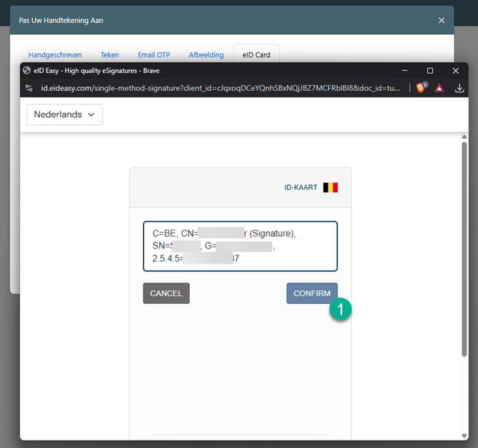
Task: Expand the Nederlands language dropdown
Action: click(65, 115)
